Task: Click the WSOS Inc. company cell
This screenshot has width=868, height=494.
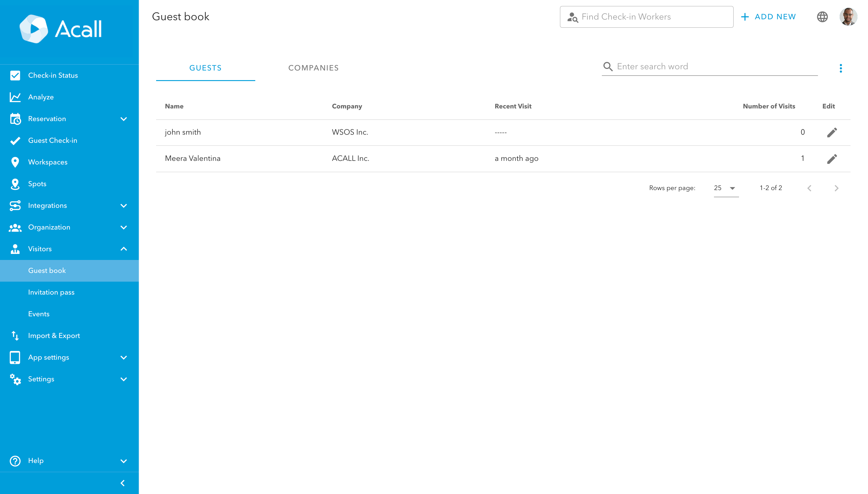Action: pos(350,132)
